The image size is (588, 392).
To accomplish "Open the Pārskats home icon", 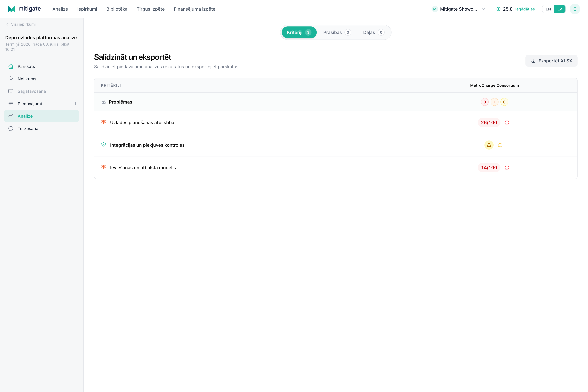I will point(11,66).
